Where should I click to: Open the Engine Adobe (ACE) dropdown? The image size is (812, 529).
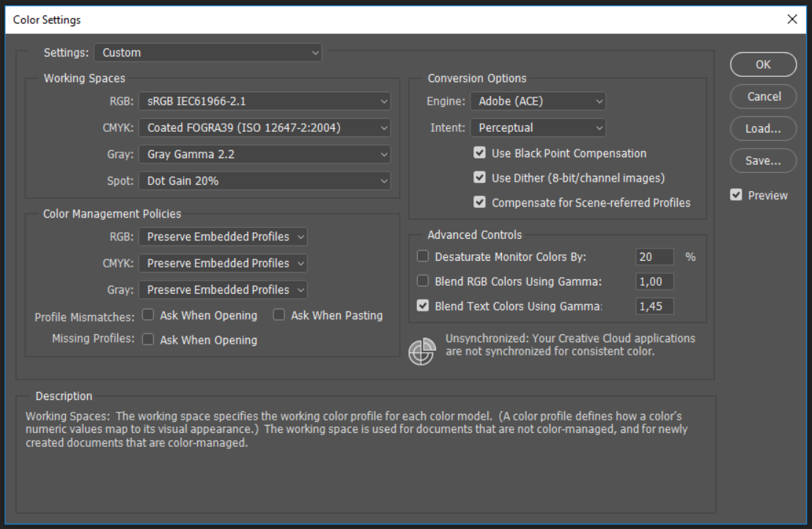tap(538, 101)
